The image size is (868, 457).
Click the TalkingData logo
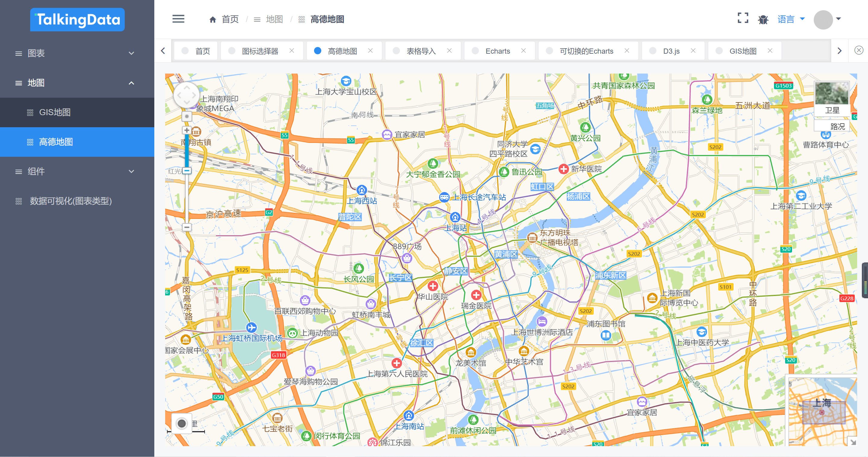(77, 20)
